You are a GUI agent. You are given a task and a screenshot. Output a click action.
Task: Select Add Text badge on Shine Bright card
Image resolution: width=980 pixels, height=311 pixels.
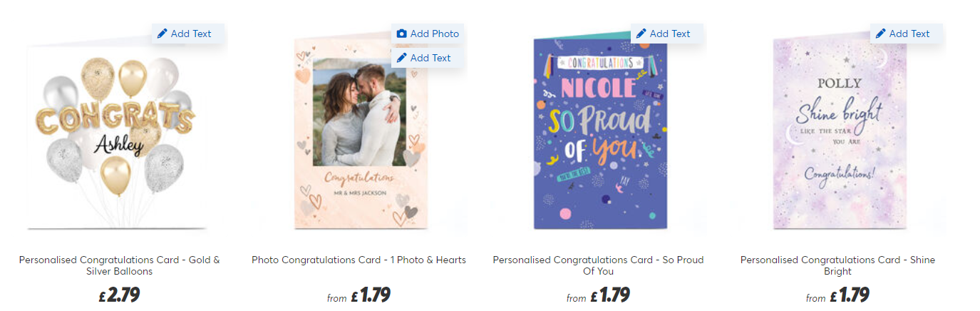click(x=907, y=34)
